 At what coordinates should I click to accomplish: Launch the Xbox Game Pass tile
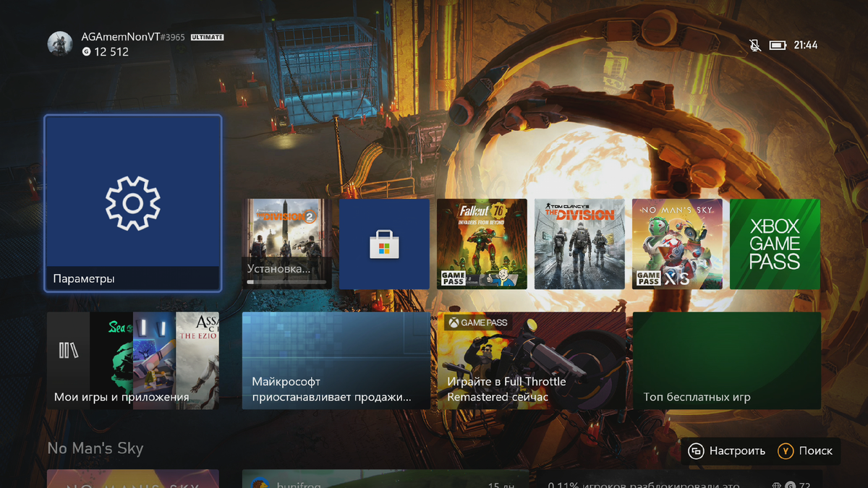click(775, 244)
